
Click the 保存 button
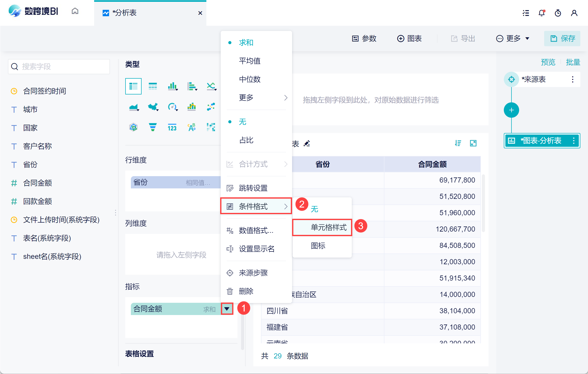click(x=562, y=39)
